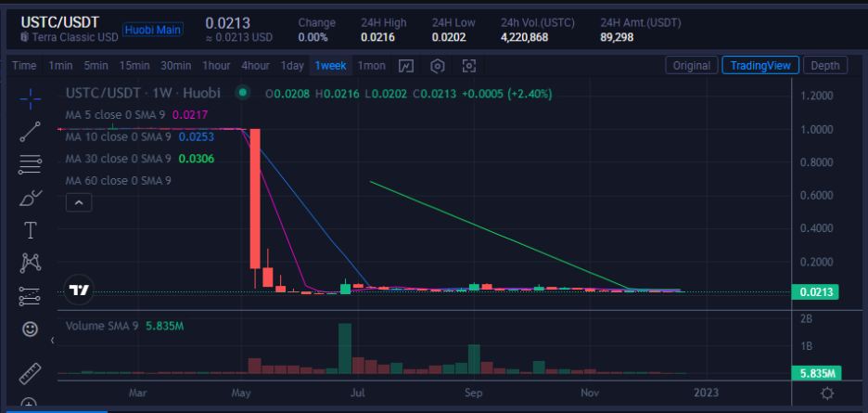Select the trend line drawing tool
Image resolution: width=868 pixels, height=413 pixels.
(30, 132)
